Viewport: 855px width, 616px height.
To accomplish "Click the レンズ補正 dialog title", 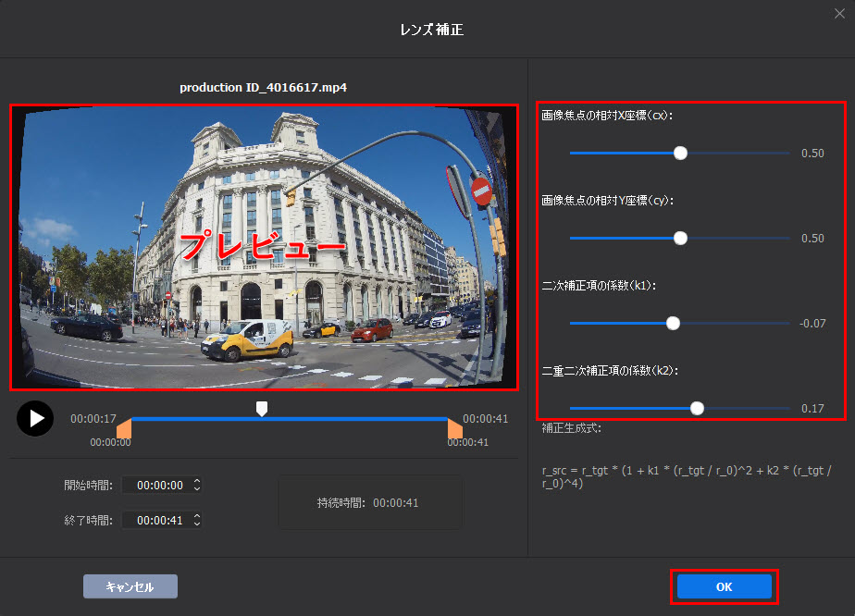I will (432, 30).
